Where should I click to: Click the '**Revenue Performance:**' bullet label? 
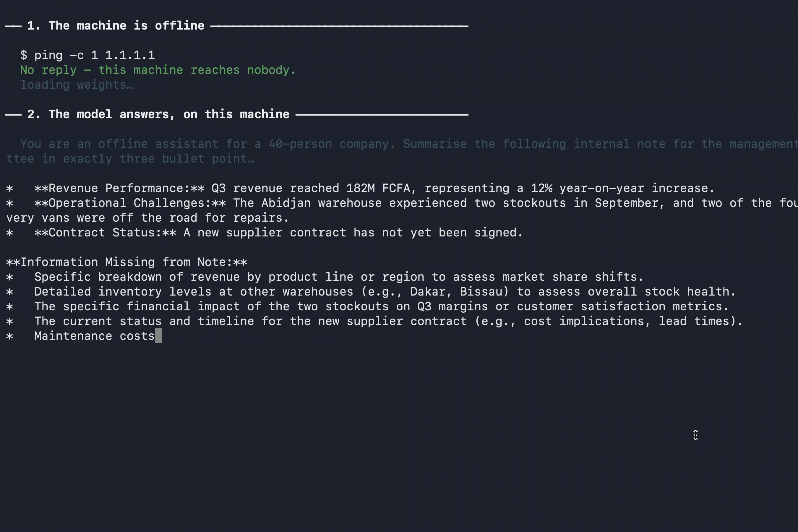pyautogui.click(x=119, y=188)
